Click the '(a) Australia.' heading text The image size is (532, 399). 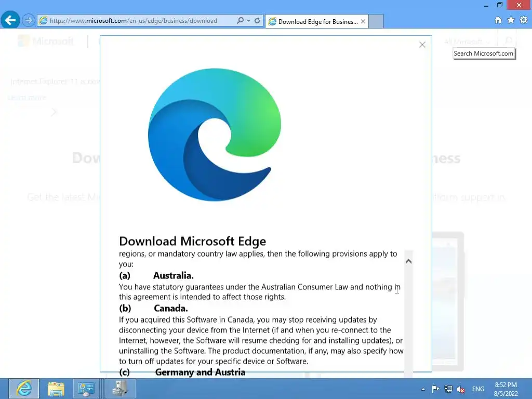[156, 275]
